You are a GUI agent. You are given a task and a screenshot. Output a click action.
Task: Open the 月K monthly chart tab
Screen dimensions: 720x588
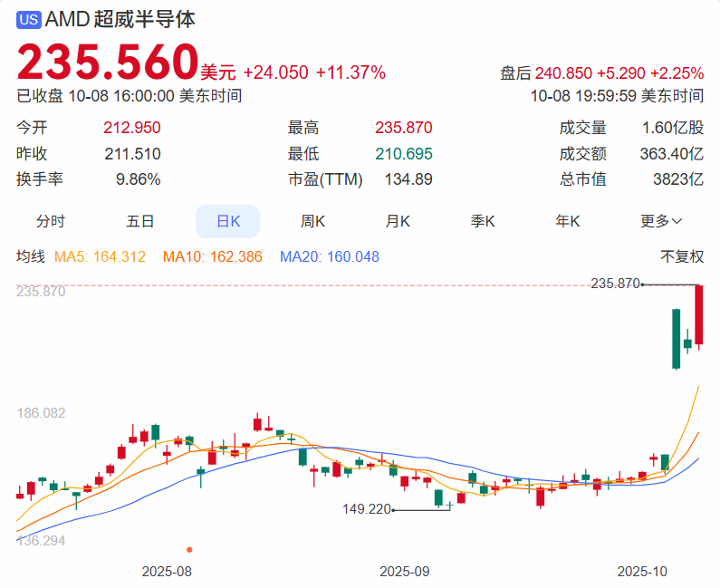click(x=398, y=221)
